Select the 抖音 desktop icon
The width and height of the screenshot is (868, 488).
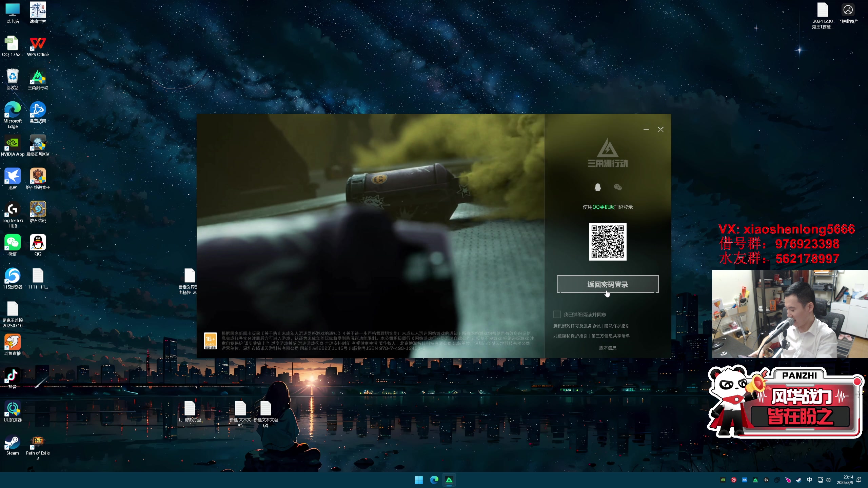tap(13, 378)
